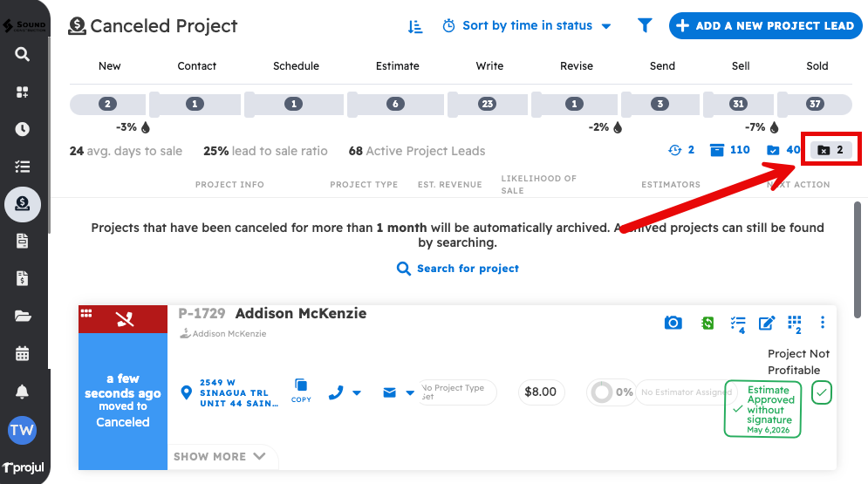
Task: Click the 0% likelihood of sale indicator
Action: [610, 392]
